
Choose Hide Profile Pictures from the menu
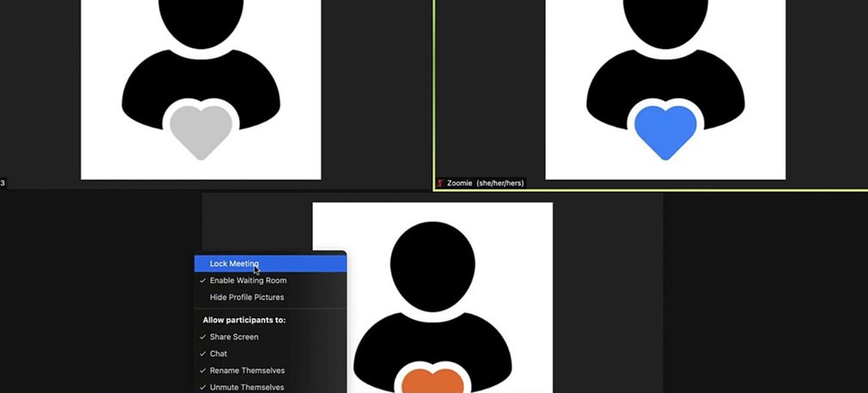(247, 298)
